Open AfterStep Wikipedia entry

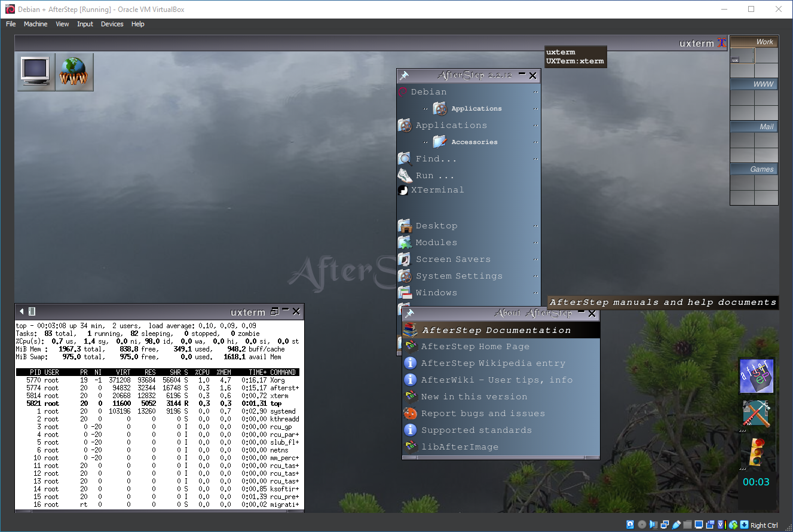coord(492,363)
